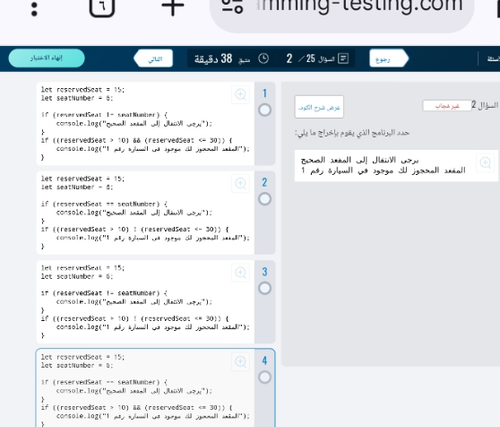Zoom into code of option 4
The height and width of the screenshot is (427, 500).
[240, 361]
